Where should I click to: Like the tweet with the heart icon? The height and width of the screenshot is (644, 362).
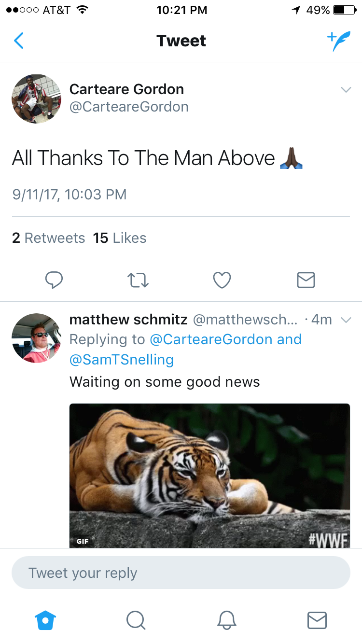tap(222, 280)
